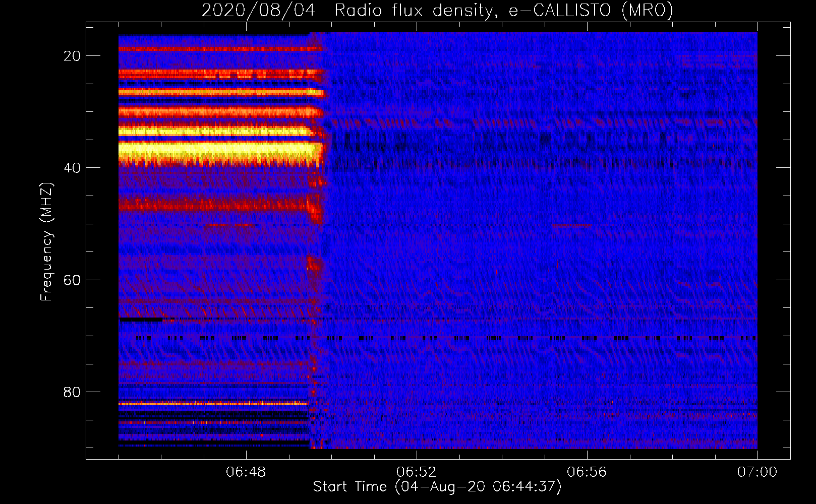
Task: Click the 'Start Time (04-Aug-20 06:44:37)' label
Action: [437, 487]
